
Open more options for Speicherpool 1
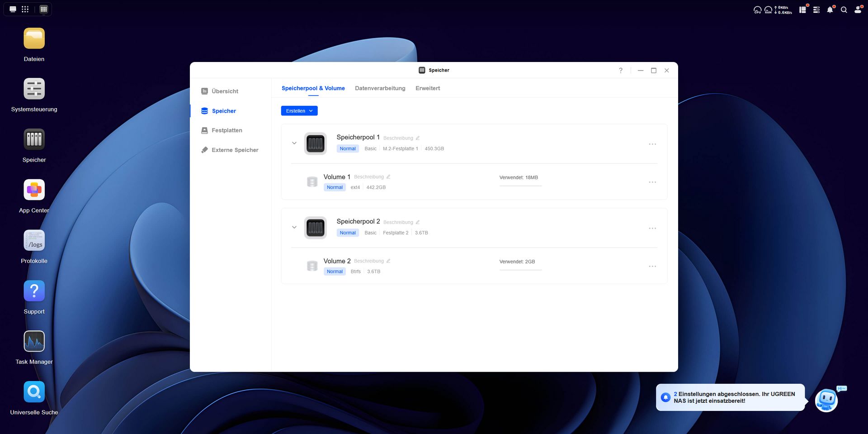pos(652,144)
